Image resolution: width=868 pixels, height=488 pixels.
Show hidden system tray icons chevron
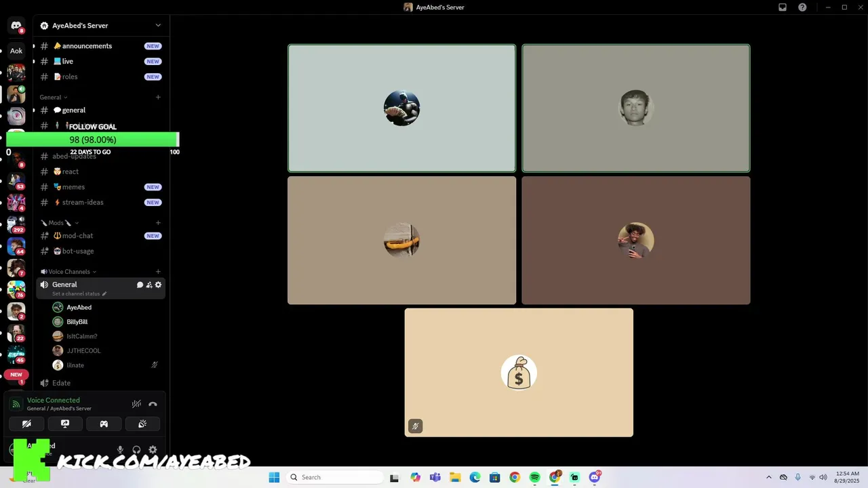(x=768, y=477)
